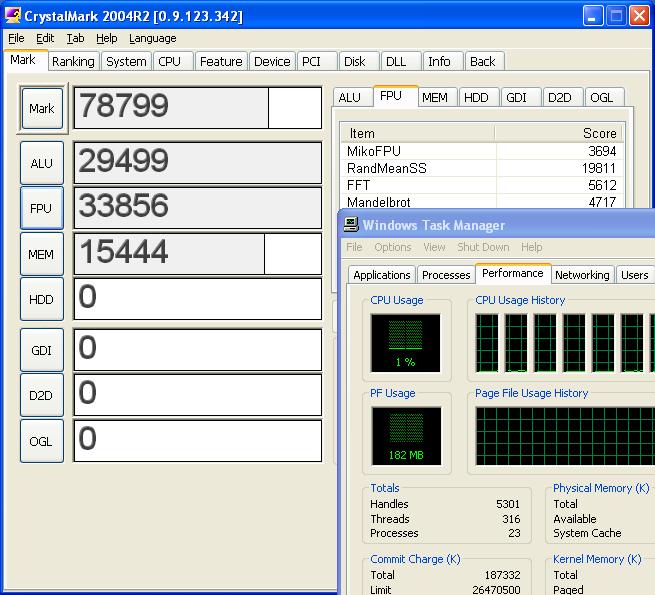
Task: Switch to Task Manager Networking tab
Action: (x=582, y=275)
